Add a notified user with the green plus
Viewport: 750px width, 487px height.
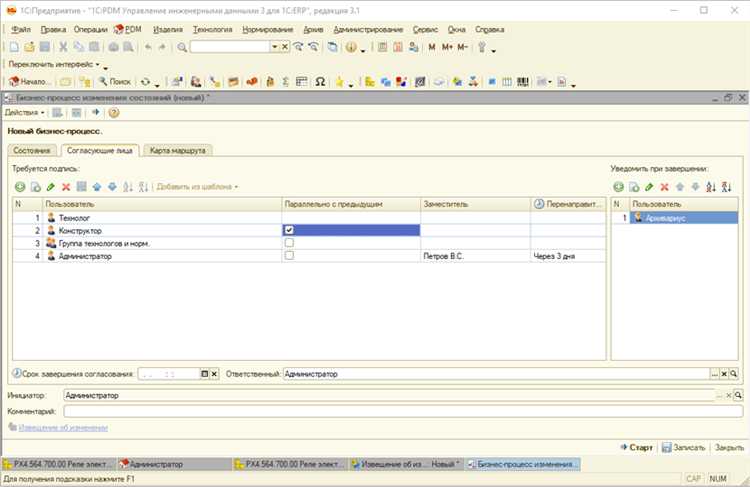[x=618, y=187]
